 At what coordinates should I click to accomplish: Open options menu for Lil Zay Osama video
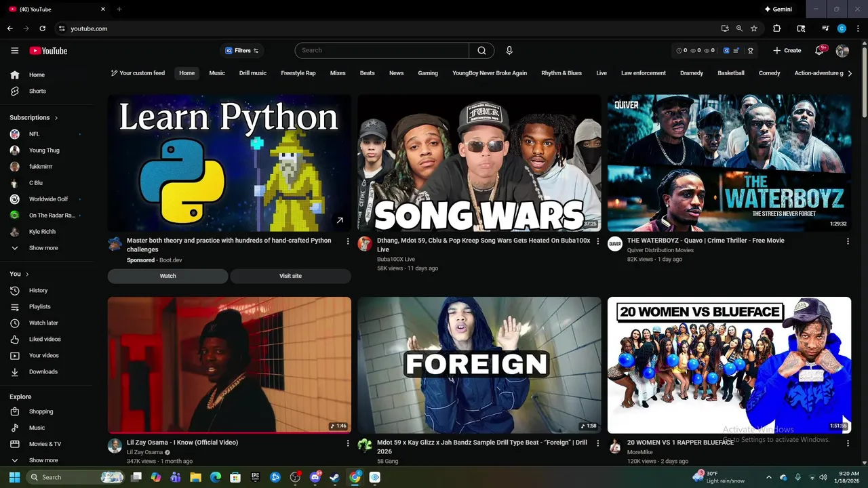tap(348, 443)
